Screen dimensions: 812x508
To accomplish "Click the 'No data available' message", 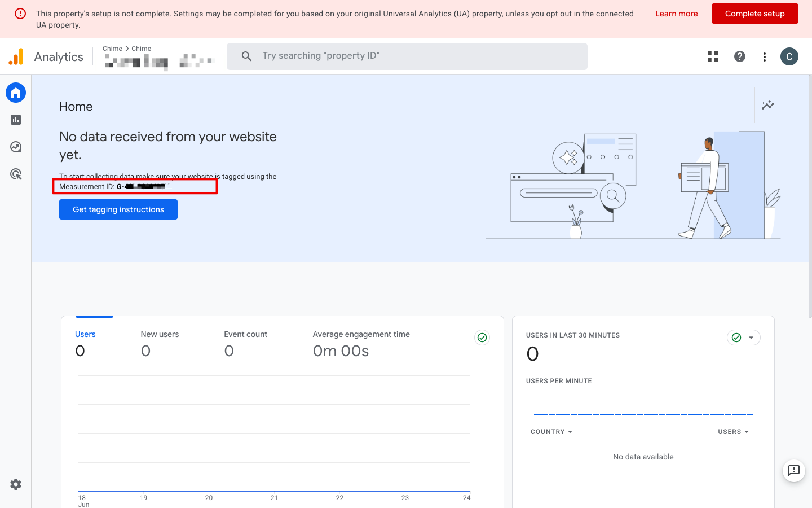I will [643, 457].
